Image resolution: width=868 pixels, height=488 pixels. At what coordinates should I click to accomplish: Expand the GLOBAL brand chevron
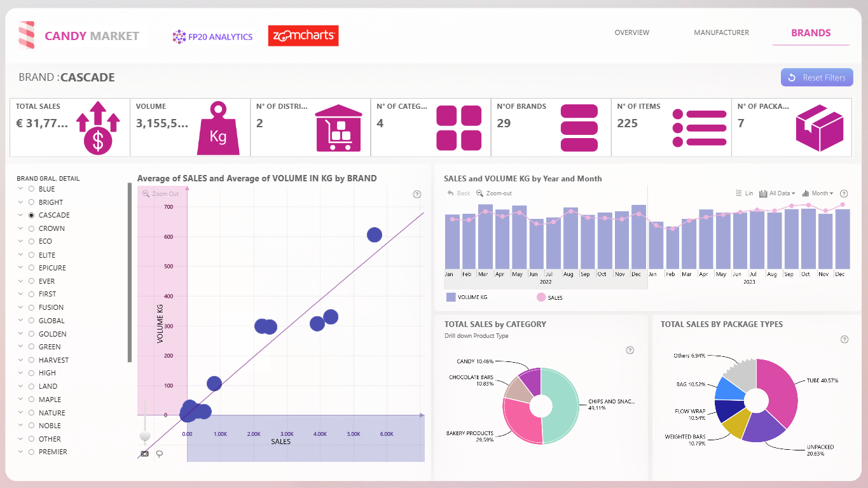pyautogui.click(x=21, y=321)
